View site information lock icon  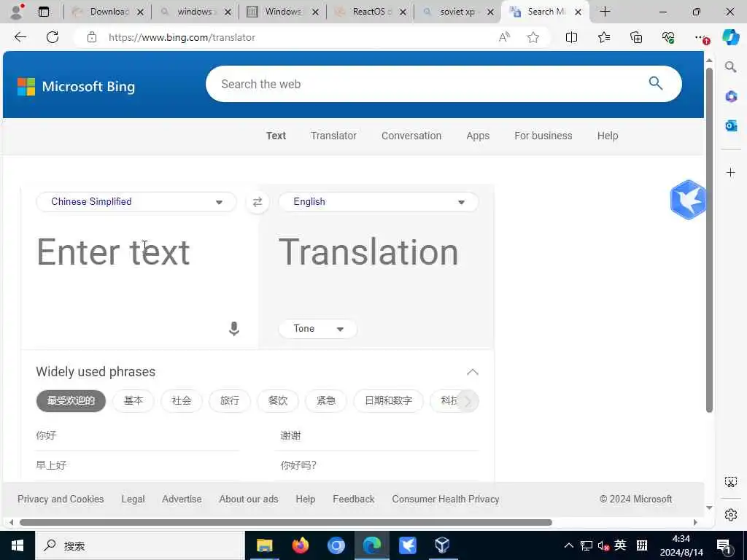[92, 37]
